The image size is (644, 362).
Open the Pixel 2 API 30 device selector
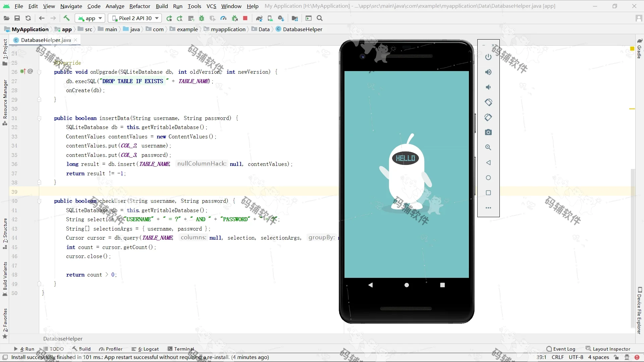[x=135, y=18]
